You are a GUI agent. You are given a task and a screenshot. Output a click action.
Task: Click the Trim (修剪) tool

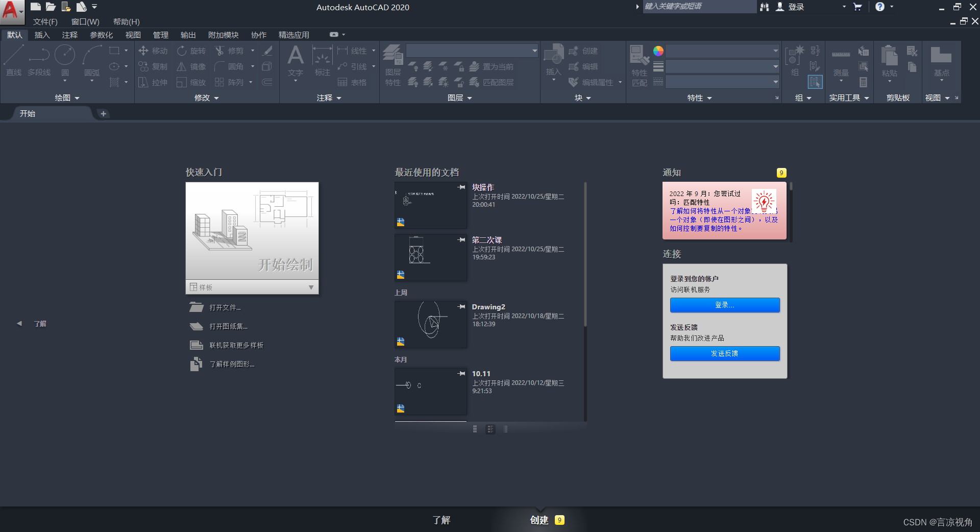(229, 51)
